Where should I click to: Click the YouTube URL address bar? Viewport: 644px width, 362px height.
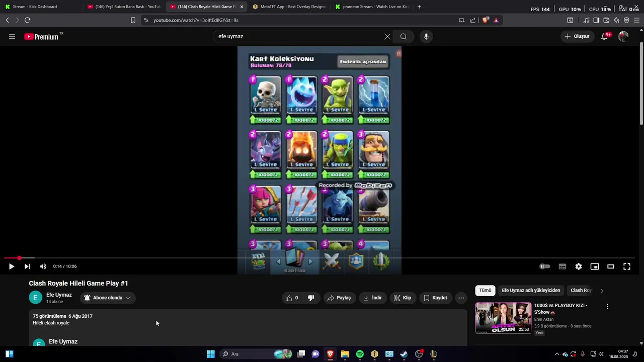(302, 20)
